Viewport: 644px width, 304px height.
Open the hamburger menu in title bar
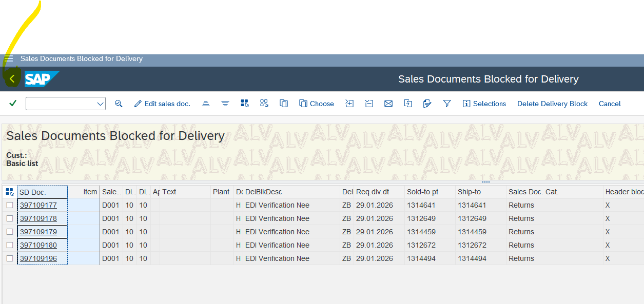[9, 59]
